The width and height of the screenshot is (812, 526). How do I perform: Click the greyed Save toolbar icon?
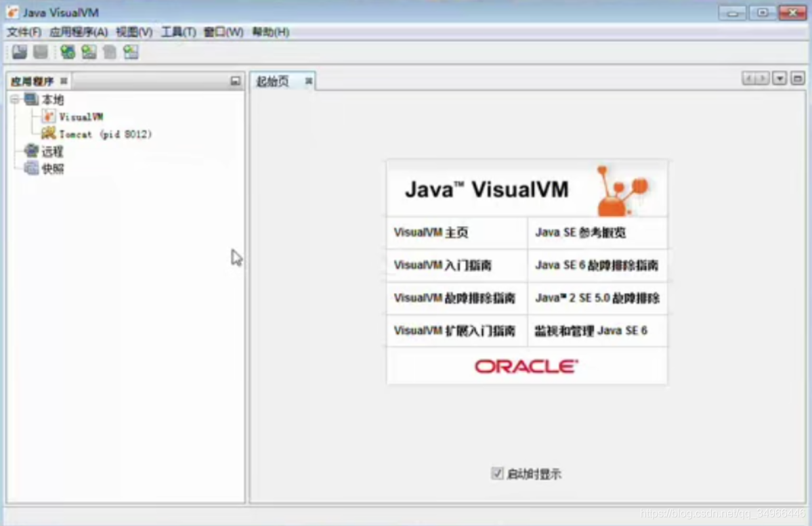click(x=41, y=51)
